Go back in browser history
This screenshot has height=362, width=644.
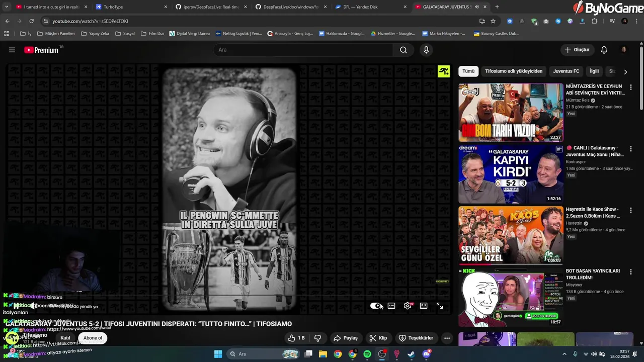[7, 21]
